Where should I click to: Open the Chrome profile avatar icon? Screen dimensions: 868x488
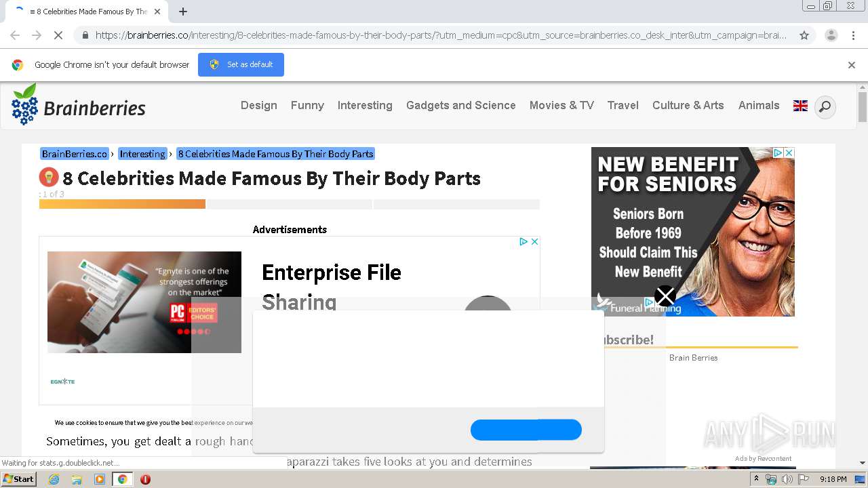831,35
